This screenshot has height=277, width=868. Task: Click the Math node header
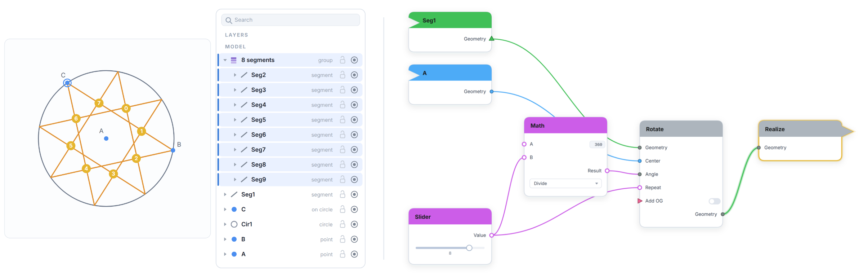coord(565,126)
